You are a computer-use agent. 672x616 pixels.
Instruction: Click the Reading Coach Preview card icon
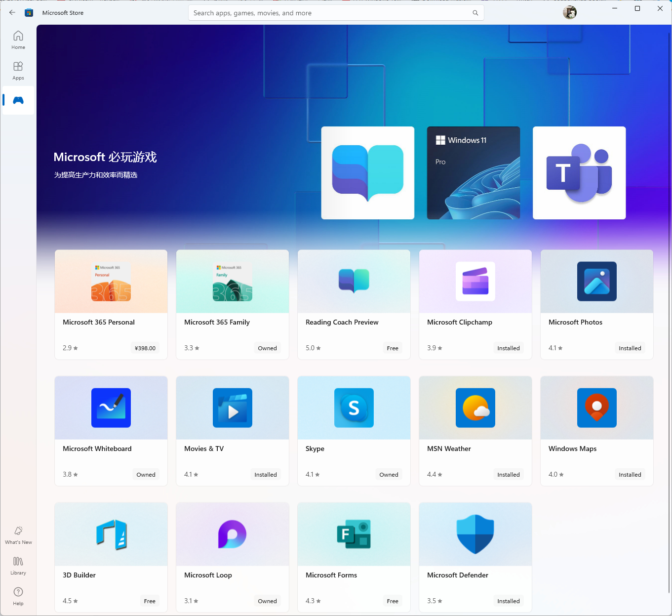coord(354,282)
